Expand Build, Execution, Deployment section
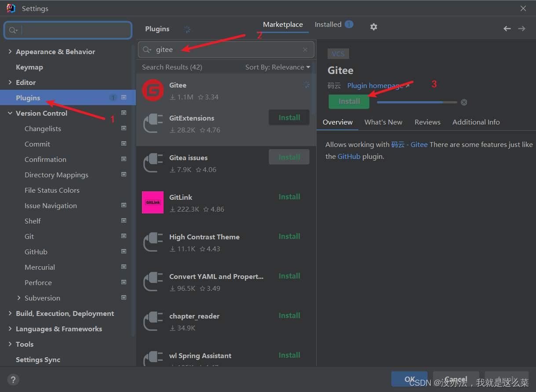 (10, 313)
